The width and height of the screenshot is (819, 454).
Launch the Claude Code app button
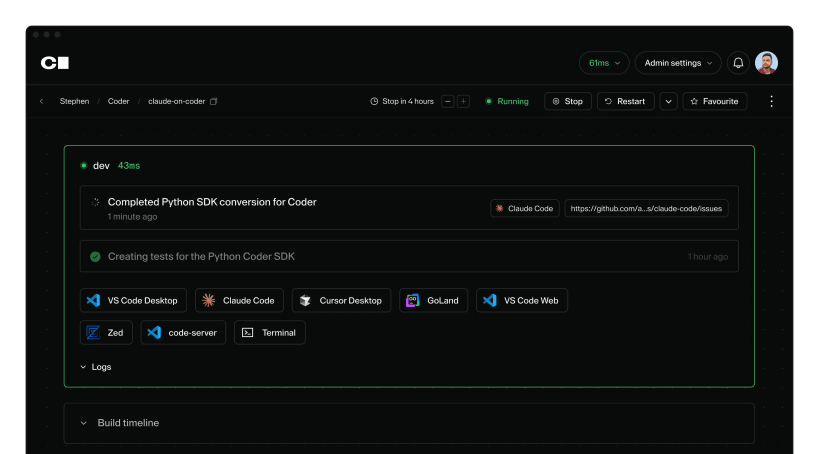coord(239,300)
